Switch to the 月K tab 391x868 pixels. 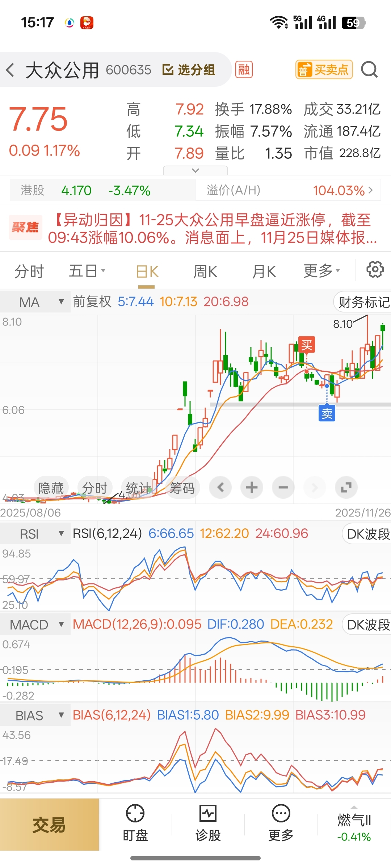point(264,272)
